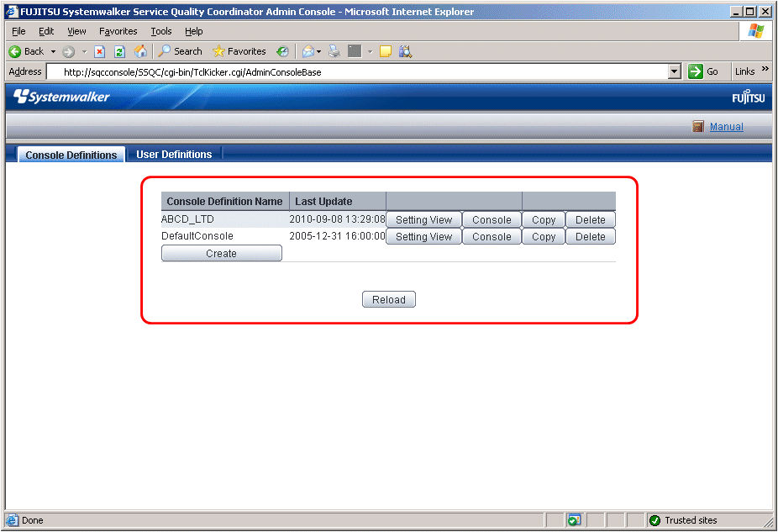The height and width of the screenshot is (532, 778).
Task: Click the Console Definition Name column header
Action: point(225,202)
